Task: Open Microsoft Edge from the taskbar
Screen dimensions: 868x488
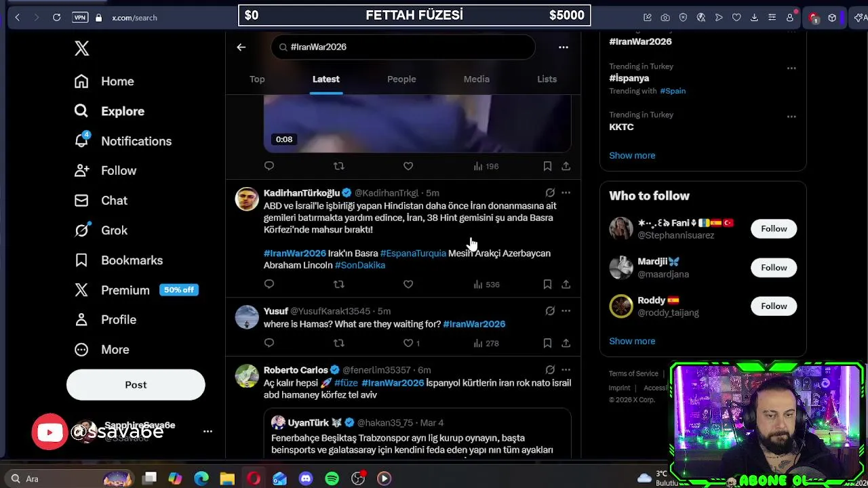Action: (201, 479)
